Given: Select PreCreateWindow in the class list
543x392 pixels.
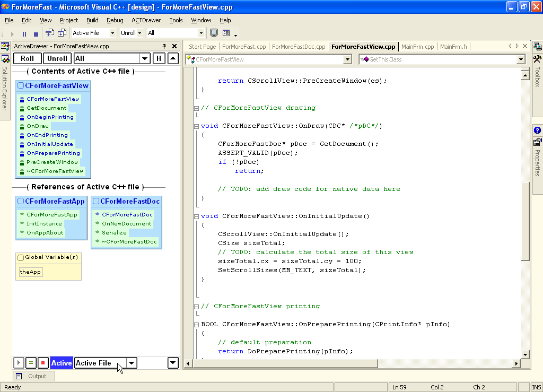Looking at the screenshot, I should click(x=52, y=162).
